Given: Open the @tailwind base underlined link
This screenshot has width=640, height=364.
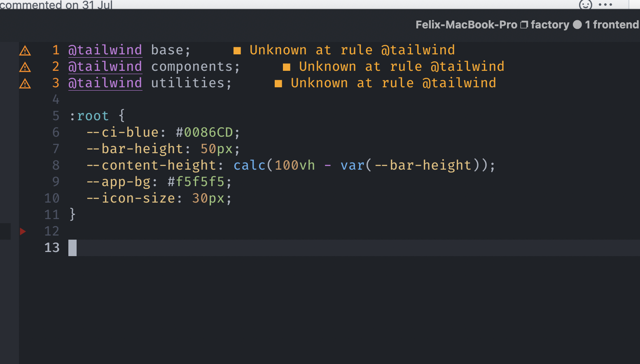Looking at the screenshot, I should pyautogui.click(x=105, y=50).
